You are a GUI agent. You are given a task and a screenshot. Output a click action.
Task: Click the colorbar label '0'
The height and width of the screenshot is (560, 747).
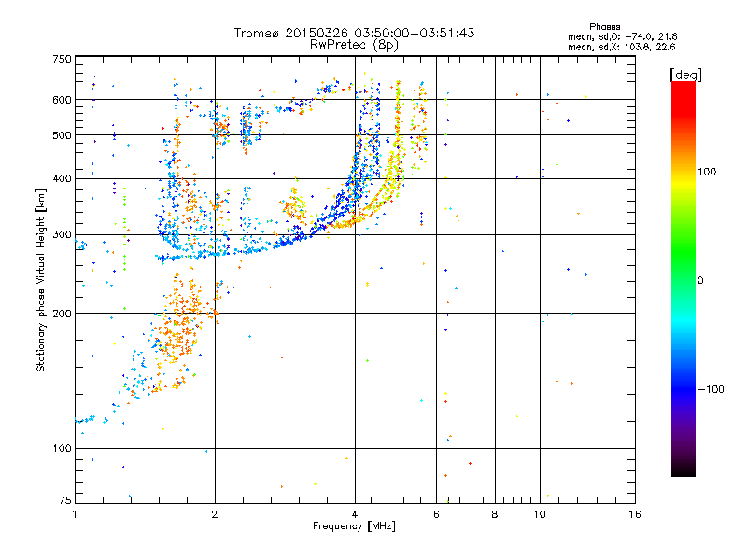(700, 280)
